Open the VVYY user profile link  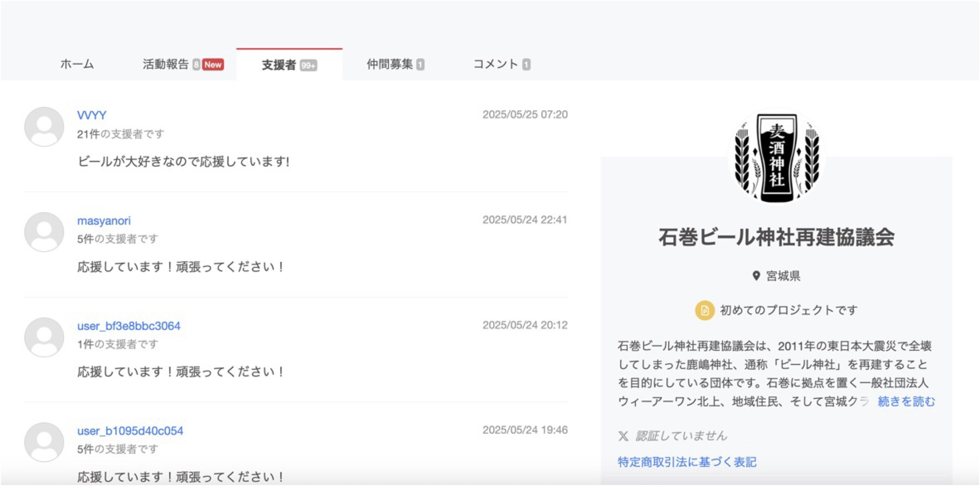[92, 115]
